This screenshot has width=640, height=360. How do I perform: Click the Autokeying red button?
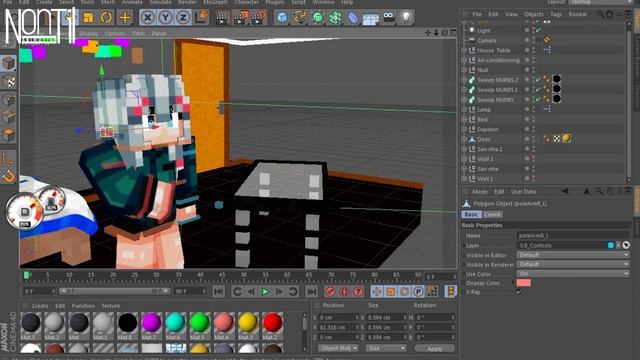point(344,291)
